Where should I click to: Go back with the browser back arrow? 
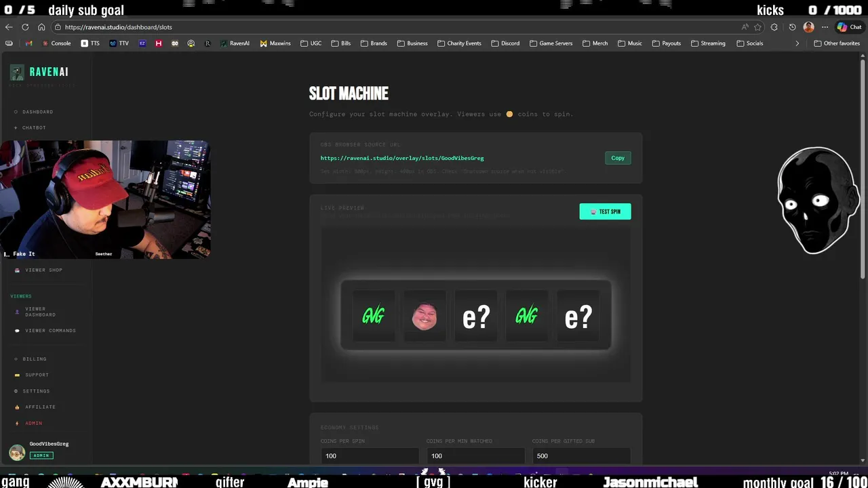click(x=9, y=27)
